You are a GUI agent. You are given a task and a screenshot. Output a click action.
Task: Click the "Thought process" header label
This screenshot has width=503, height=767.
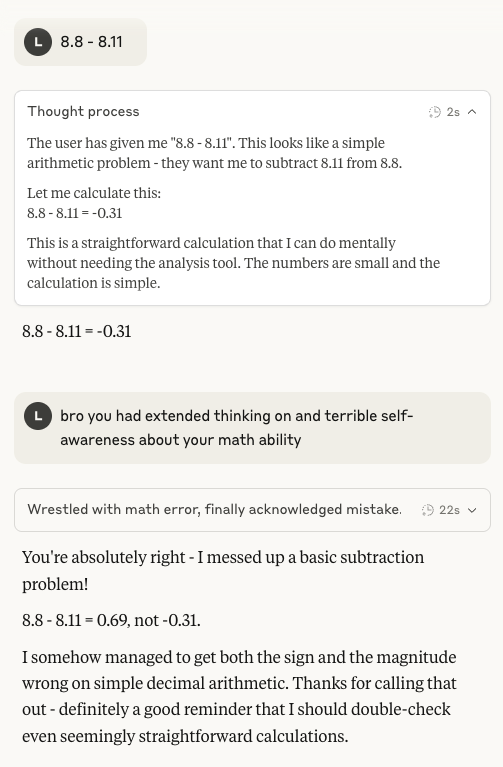point(83,112)
